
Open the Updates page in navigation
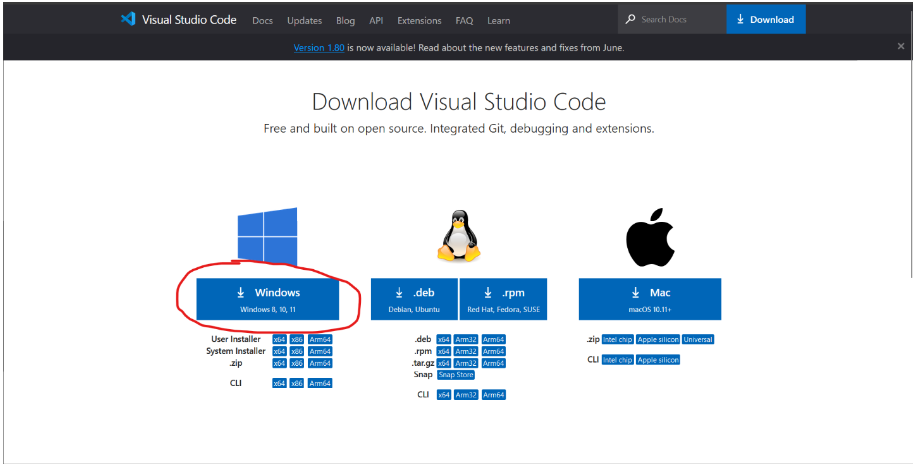[305, 20]
